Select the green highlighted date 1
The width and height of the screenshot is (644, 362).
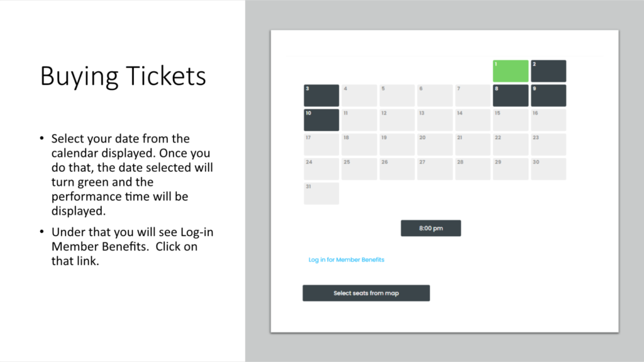(510, 71)
